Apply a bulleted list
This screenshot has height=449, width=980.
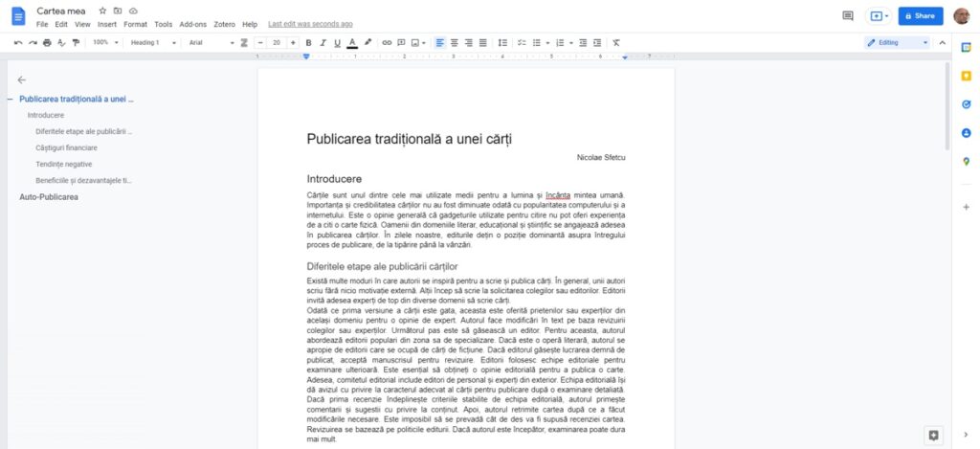click(536, 42)
